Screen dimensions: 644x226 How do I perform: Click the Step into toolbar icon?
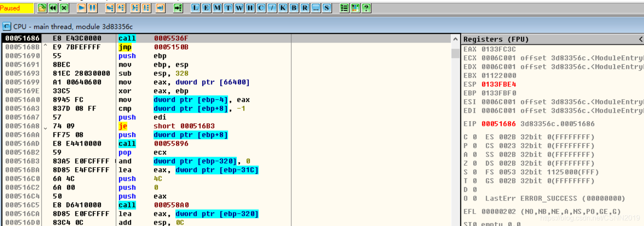pos(110,8)
